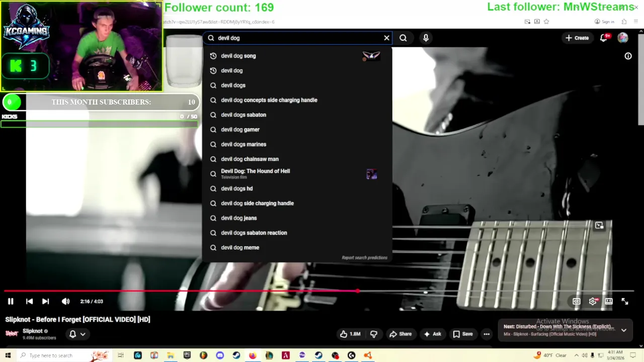Open YouTube notifications bell
644x362 pixels.
click(604, 38)
